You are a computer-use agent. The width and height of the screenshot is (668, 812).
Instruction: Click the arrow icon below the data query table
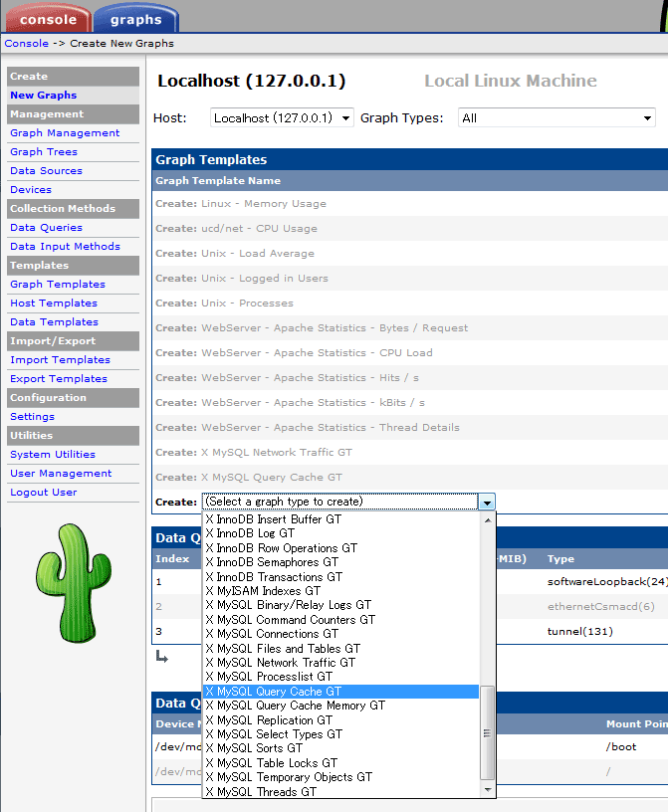pyautogui.click(x=161, y=656)
